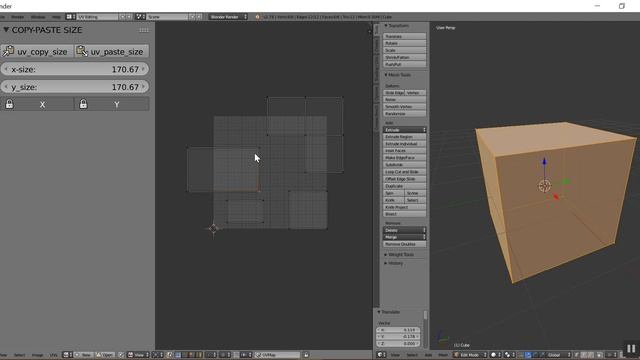This screenshot has height=360, width=640.
Task: Click the scene selector icon
Action: pyautogui.click(x=140, y=17)
